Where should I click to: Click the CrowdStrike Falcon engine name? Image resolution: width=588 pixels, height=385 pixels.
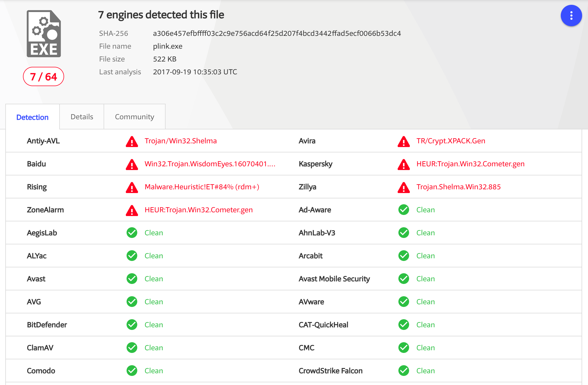(331, 371)
